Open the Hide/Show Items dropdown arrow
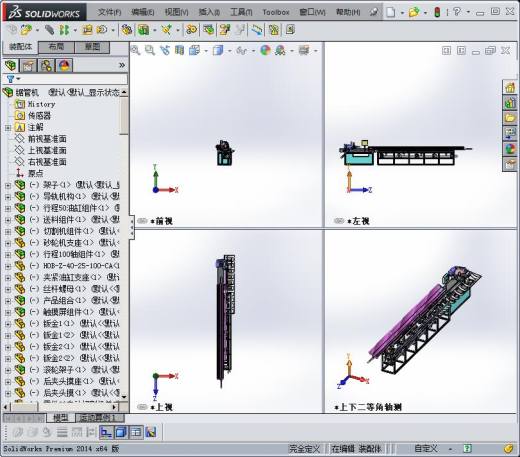The image size is (520, 457). point(253,51)
